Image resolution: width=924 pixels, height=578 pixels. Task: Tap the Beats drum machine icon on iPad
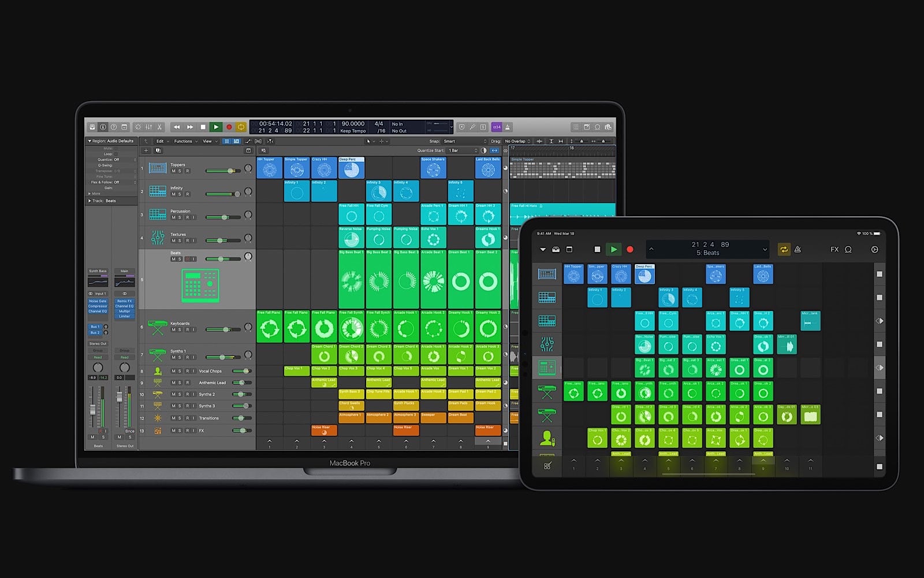click(546, 368)
